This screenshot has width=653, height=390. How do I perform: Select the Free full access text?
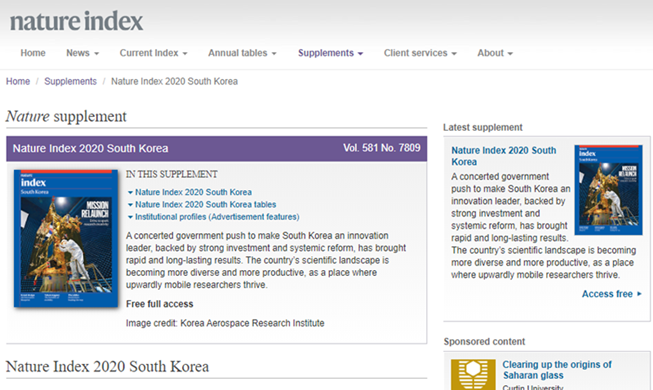point(160,304)
